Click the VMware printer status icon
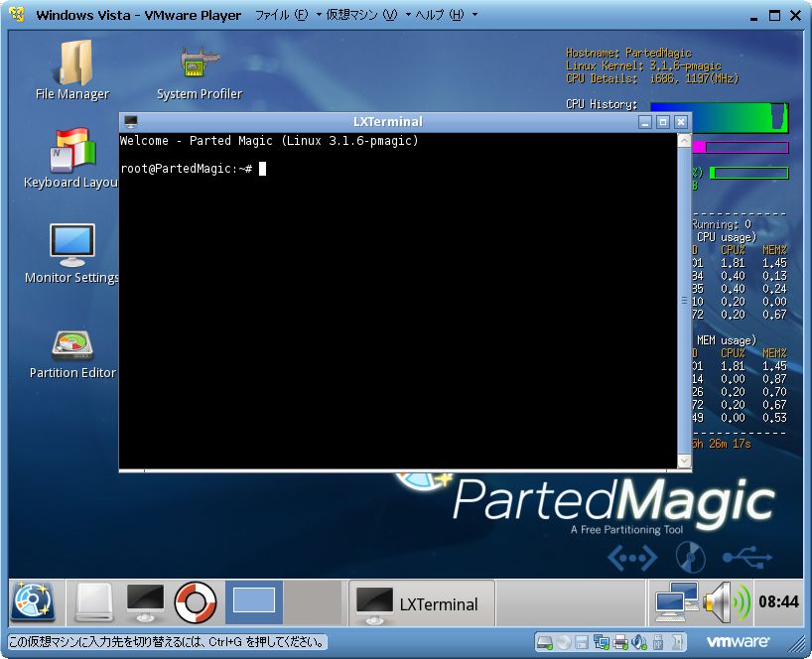812x659 pixels. click(x=621, y=642)
